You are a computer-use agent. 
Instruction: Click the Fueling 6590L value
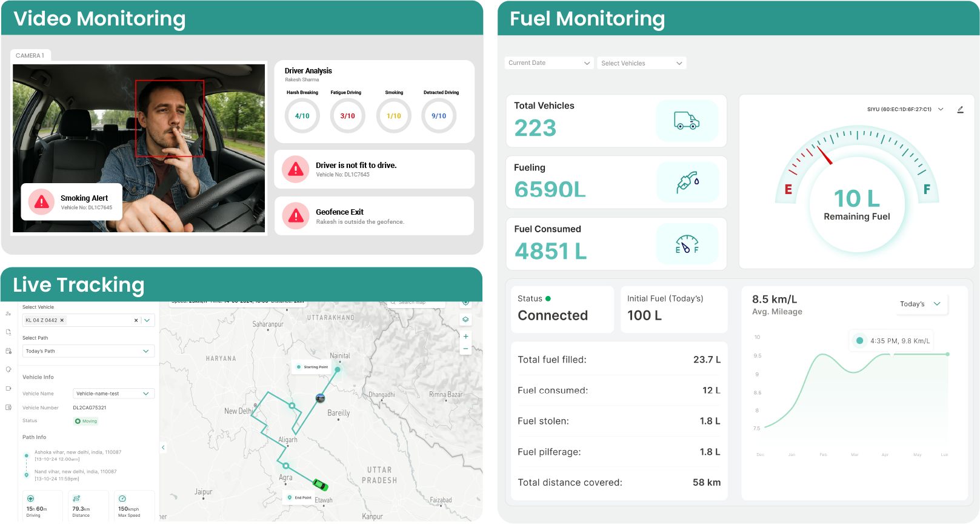tap(550, 190)
